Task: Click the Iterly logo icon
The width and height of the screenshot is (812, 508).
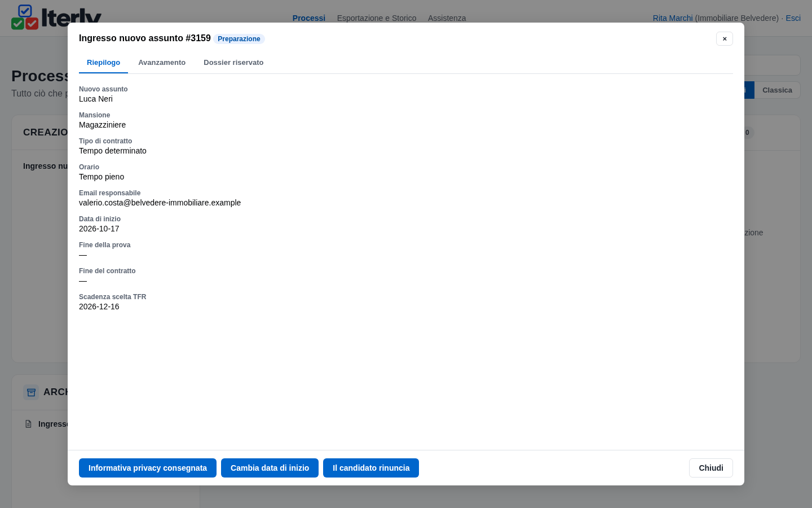Action: tap(25, 17)
